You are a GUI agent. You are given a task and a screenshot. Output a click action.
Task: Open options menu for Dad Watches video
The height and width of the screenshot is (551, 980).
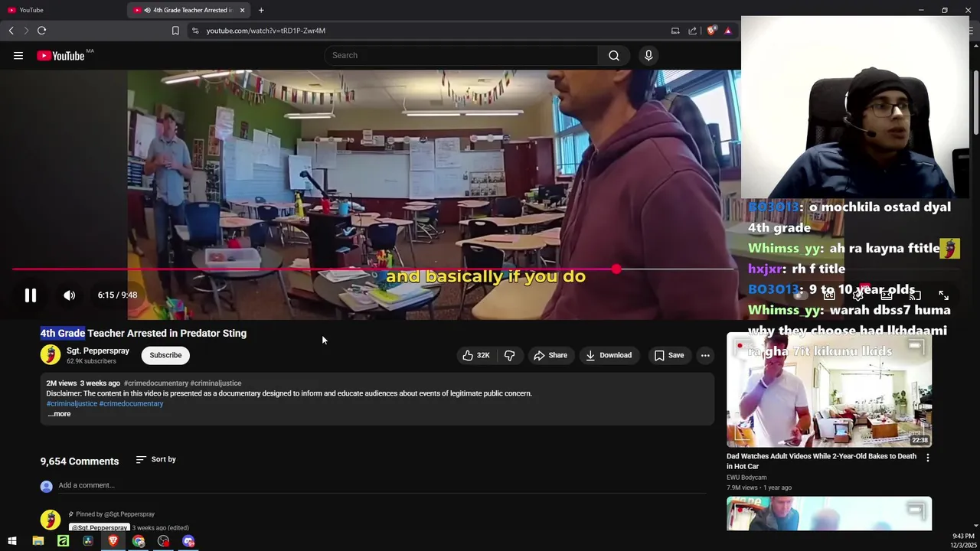pos(928,458)
